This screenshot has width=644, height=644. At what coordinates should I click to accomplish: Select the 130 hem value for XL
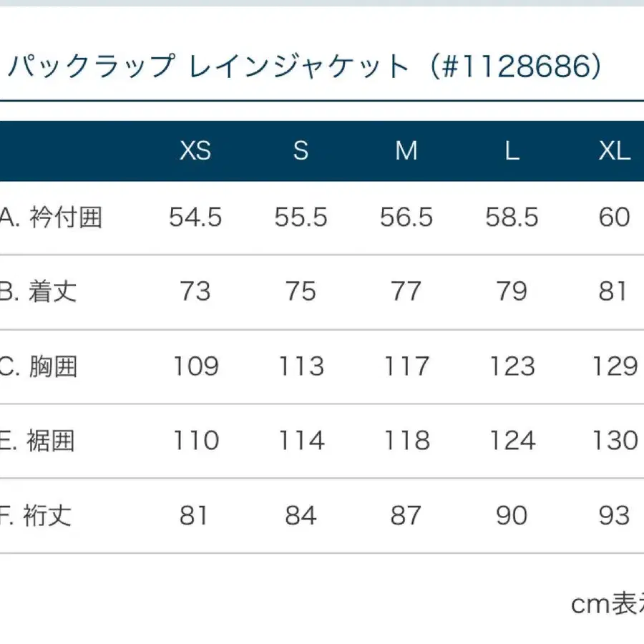pyautogui.click(x=615, y=441)
